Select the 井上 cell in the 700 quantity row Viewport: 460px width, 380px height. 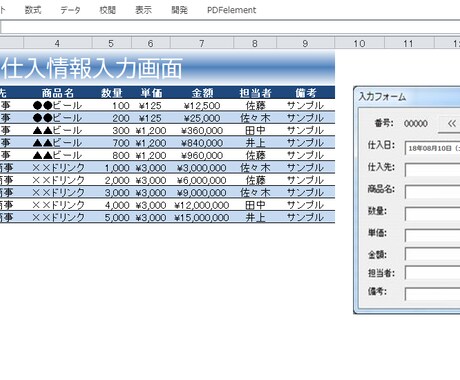click(x=255, y=143)
